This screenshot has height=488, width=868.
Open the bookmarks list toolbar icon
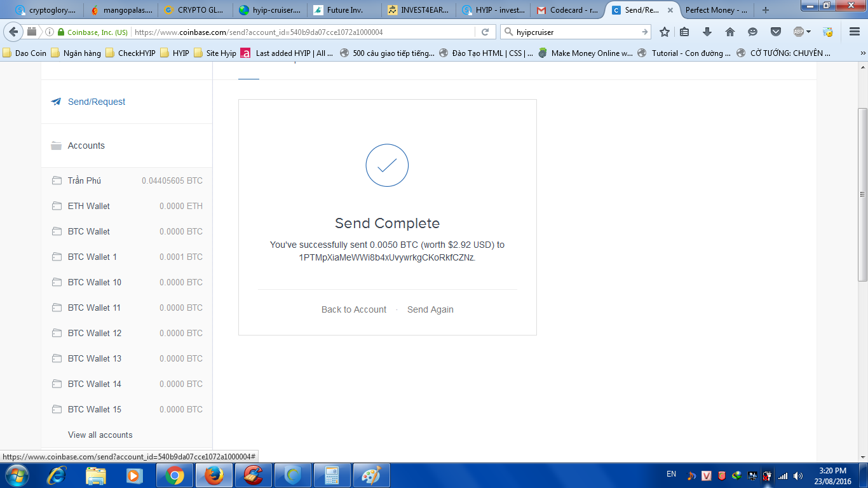tap(684, 32)
